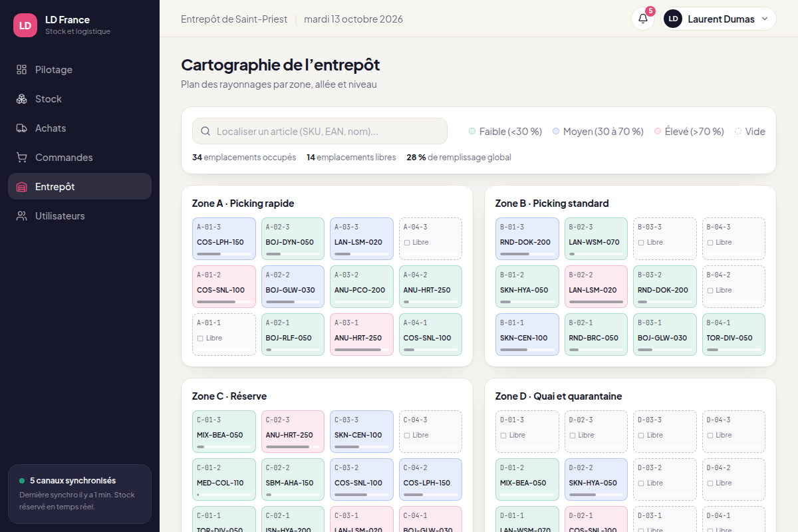Click the Libre square icon in slot D-01-3
The width and height of the screenshot is (798, 532).
[503, 436]
